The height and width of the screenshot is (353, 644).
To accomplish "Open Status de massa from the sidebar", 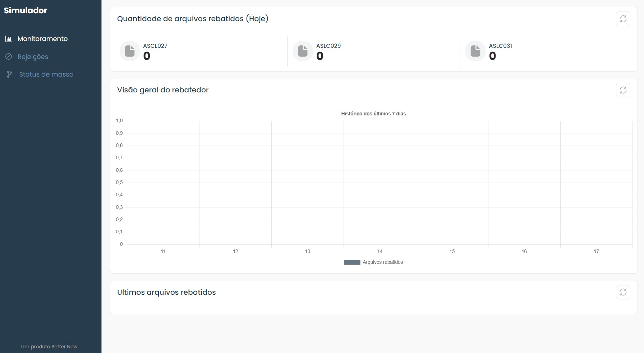I will [46, 74].
